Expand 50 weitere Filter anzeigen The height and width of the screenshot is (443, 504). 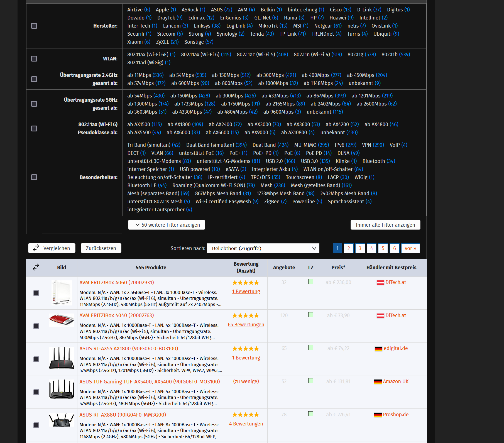coord(167,225)
